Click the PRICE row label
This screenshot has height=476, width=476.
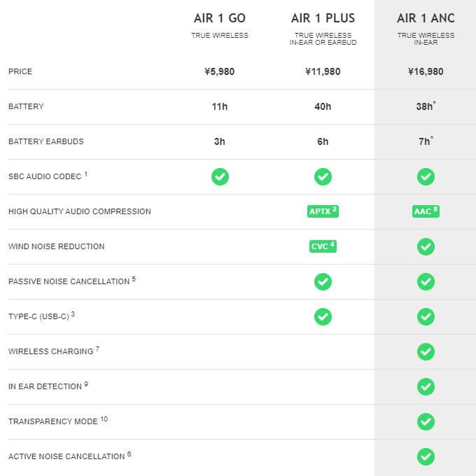click(x=20, y=71)
